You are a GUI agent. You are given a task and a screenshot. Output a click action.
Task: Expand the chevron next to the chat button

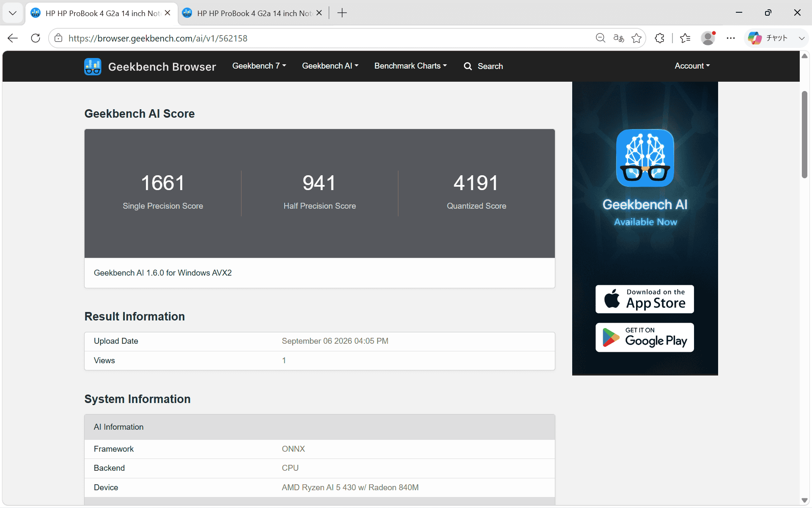click(x=801, y=38)
